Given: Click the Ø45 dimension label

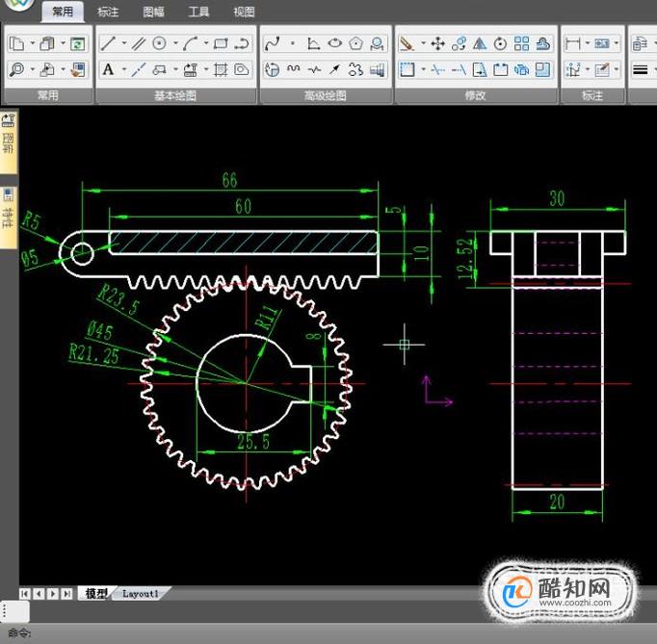Looking at the screenshot, I should [100, 331].
